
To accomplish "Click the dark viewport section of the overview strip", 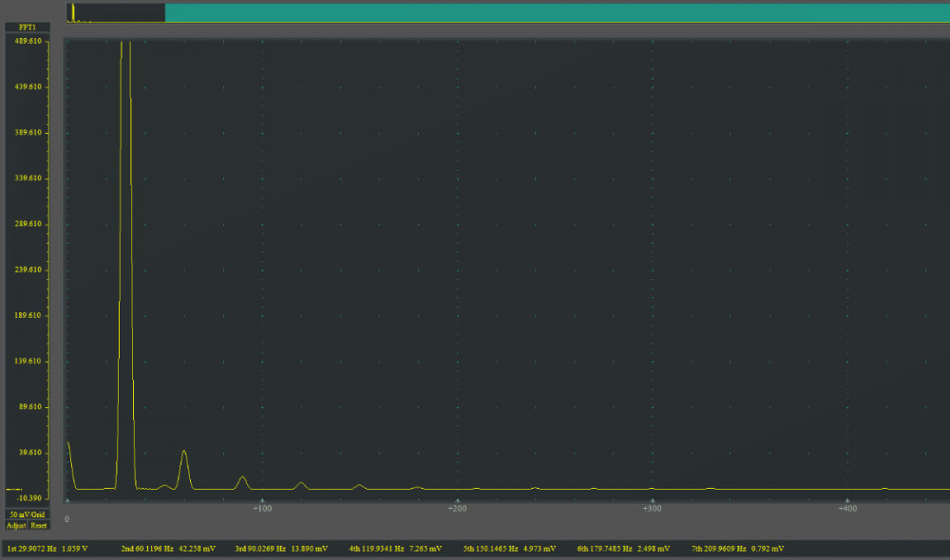I will pyautogui.click(x=116, y=12).
